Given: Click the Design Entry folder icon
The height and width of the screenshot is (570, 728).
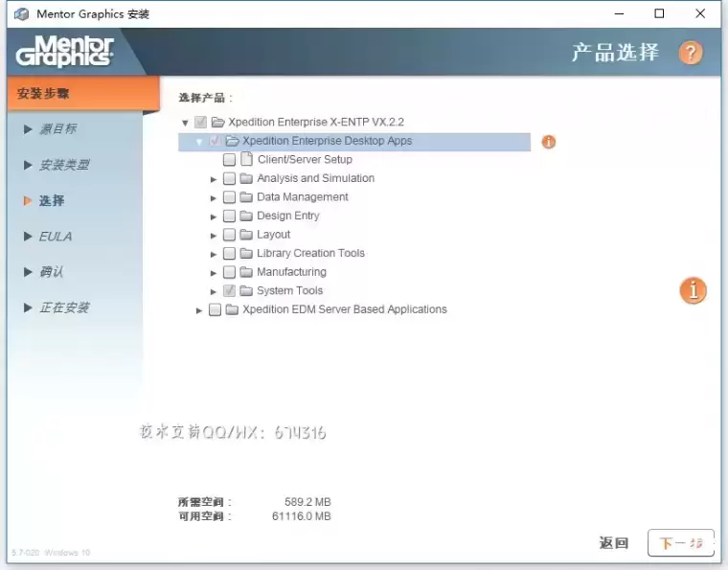Looking at the screenshot, I should pos(246,216).
